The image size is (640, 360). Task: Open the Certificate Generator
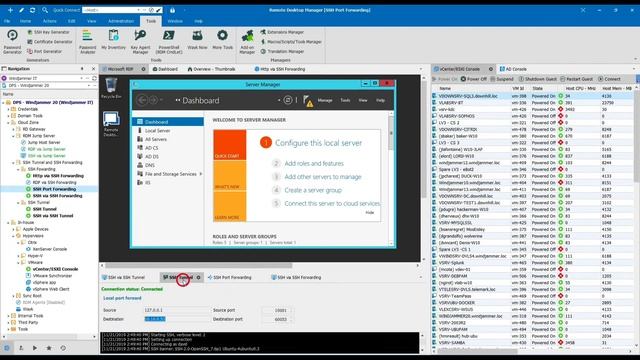pos(49,42)
